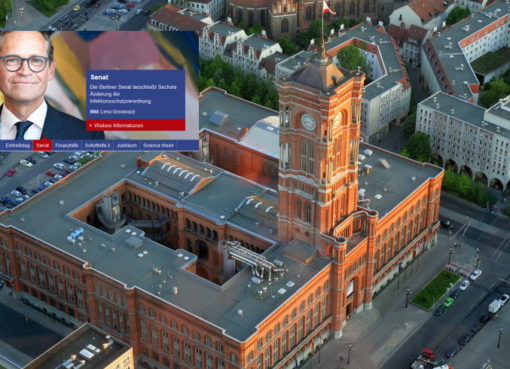Switch to the Finanzhilfe tab
Image resolution: width=510 pixels, height=369 pixels.
tap(67, 146)
